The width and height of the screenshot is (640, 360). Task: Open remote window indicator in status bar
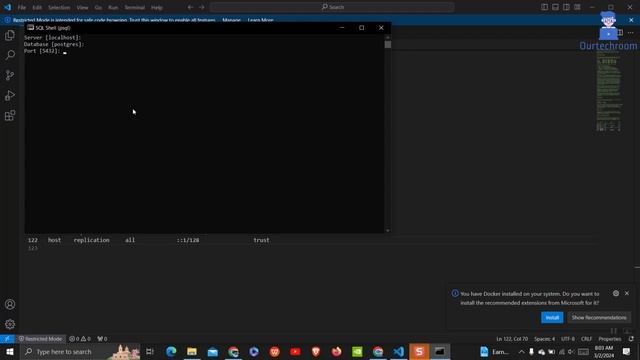pos(7,339)
